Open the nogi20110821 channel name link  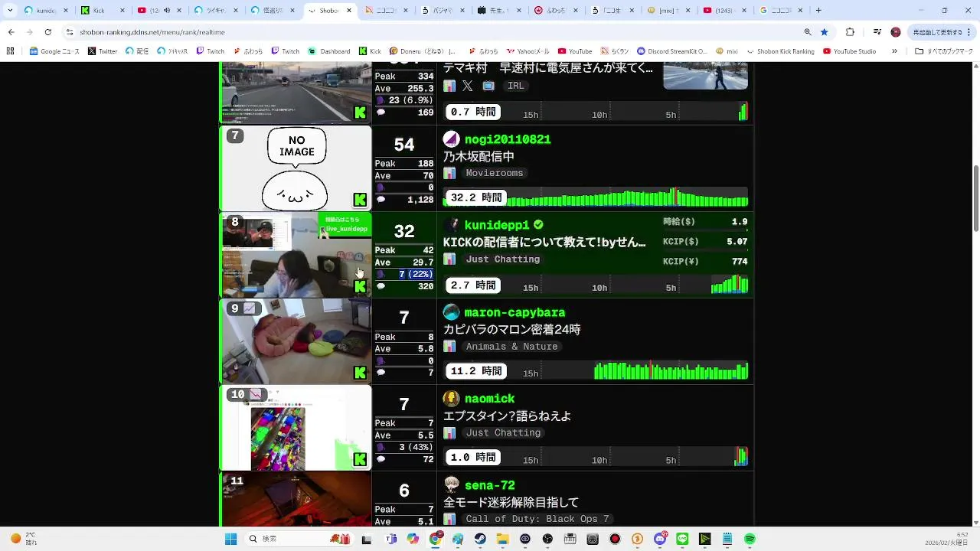point(508,139)
